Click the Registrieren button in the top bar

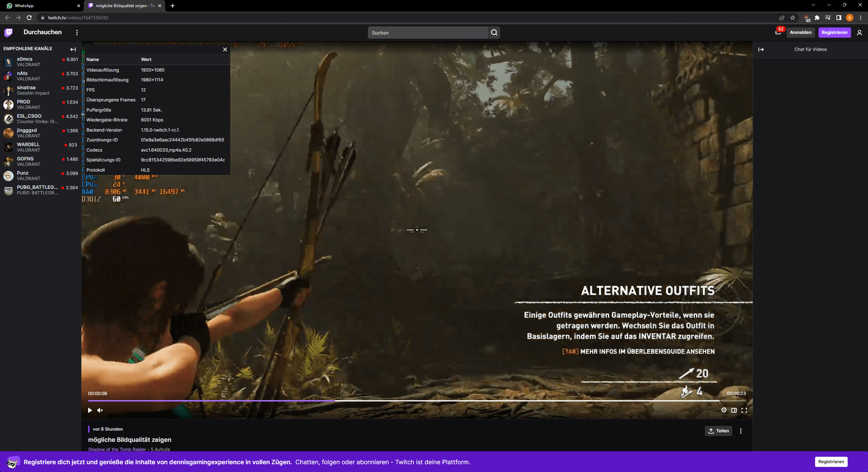[834, 33]
